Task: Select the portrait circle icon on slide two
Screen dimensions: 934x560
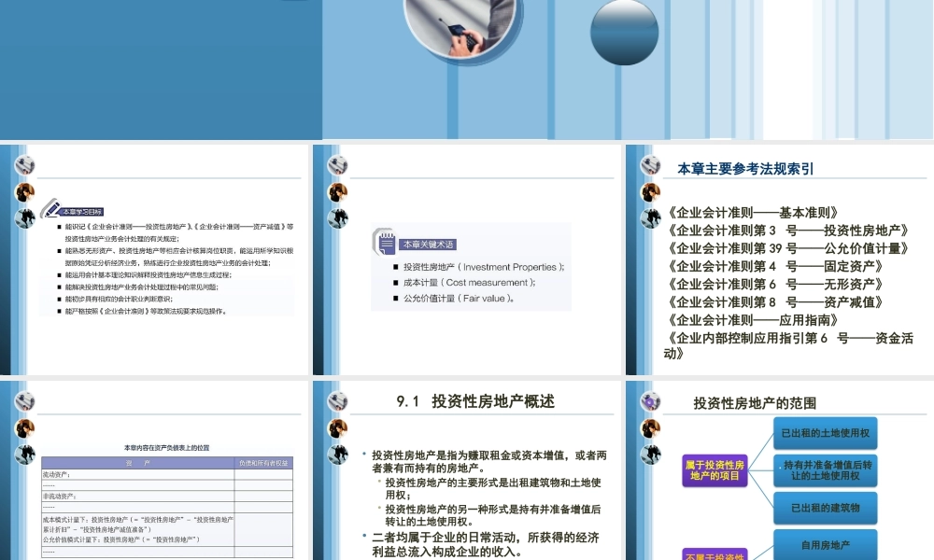Action: tap(336, 192)
